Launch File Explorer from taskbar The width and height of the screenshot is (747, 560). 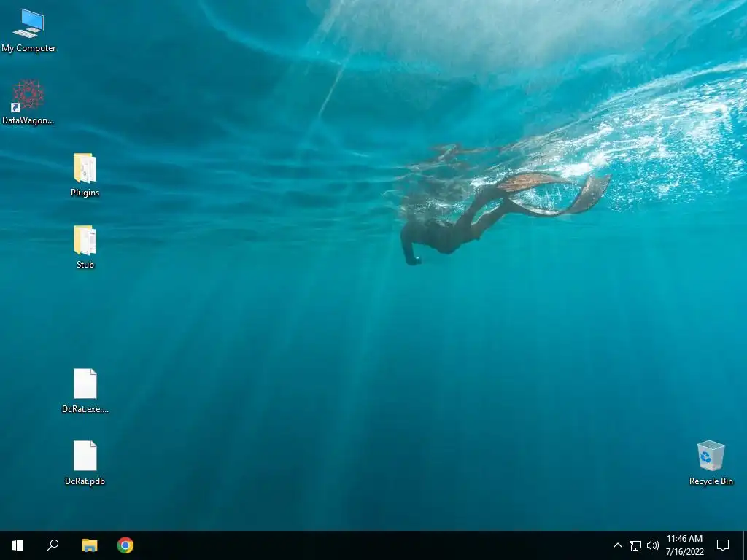point(89,545)
